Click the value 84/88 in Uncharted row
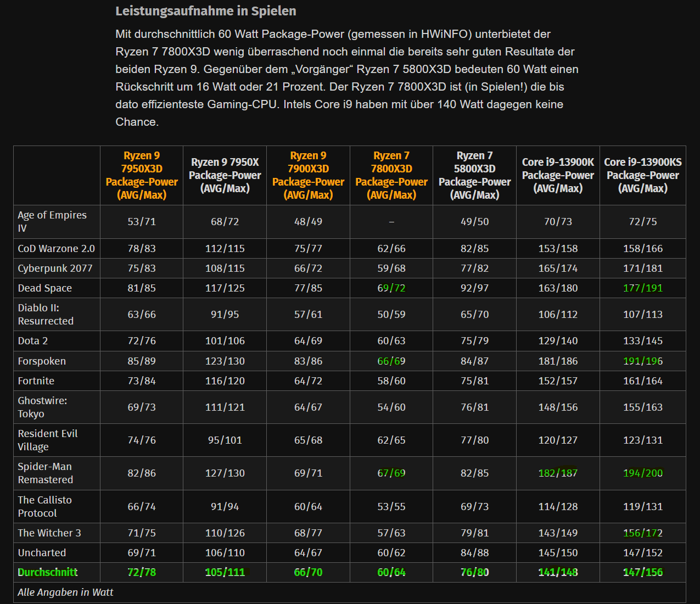Screen dimensions: 700x604 point(475,552)
